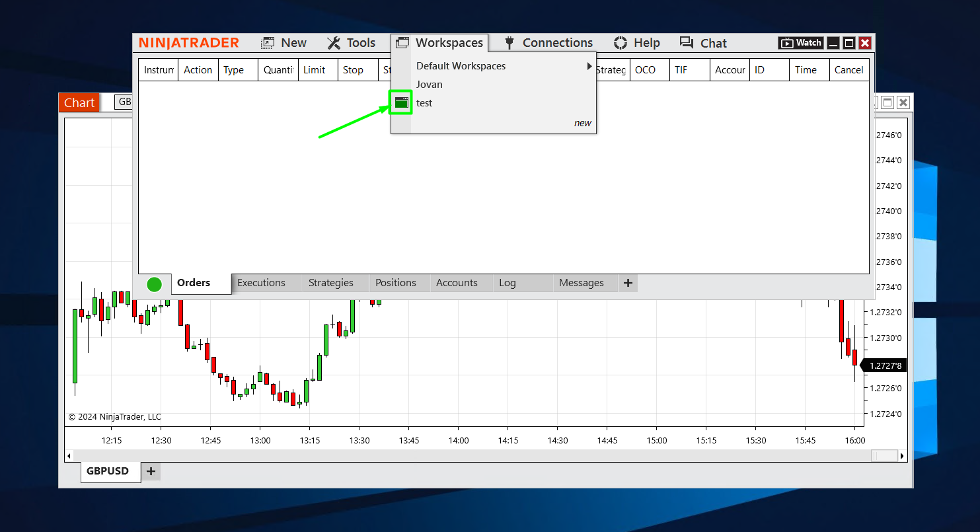Click the Instrument column header

[x=159, y=70]
